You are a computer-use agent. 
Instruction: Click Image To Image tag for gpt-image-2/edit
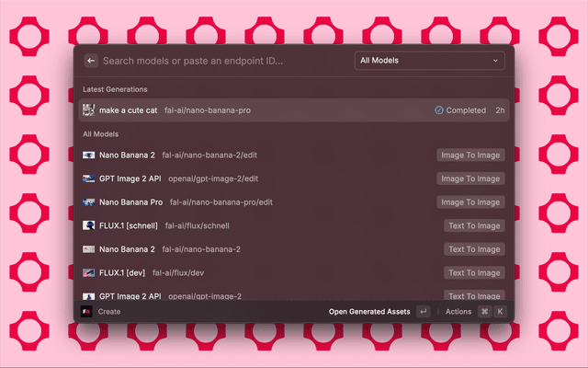click(x=470, y=178)
